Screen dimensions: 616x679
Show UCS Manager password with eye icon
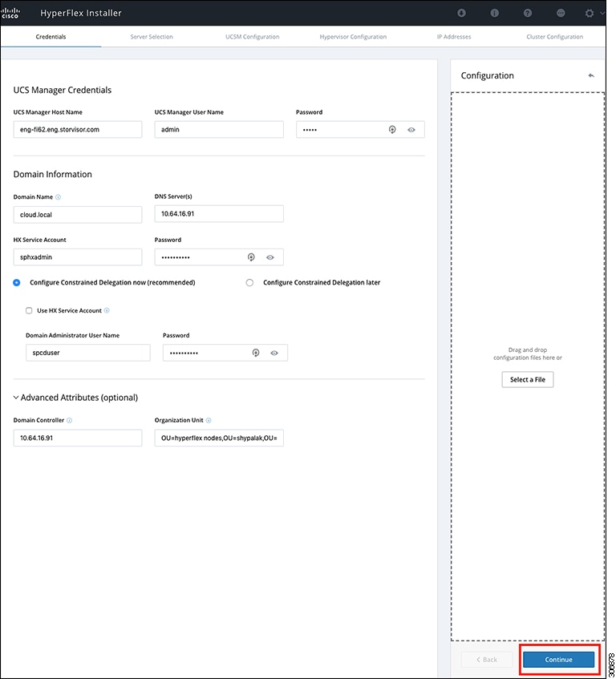411,130
